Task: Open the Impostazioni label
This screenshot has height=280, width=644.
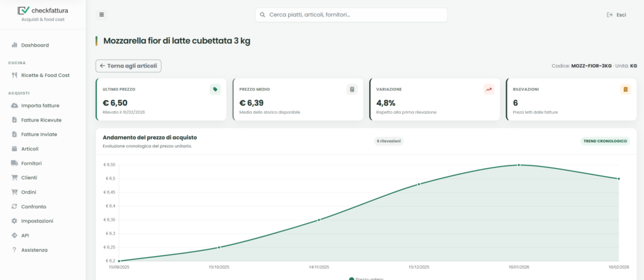Action: tap(37, 221)
